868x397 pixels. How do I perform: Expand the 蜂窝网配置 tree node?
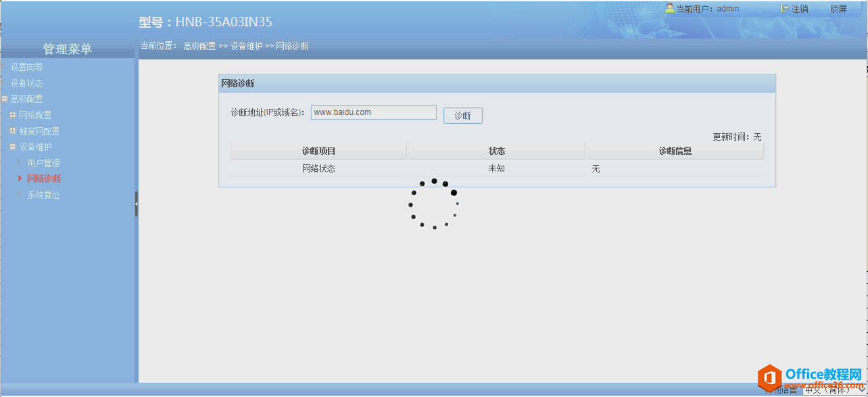click(13, 131)
